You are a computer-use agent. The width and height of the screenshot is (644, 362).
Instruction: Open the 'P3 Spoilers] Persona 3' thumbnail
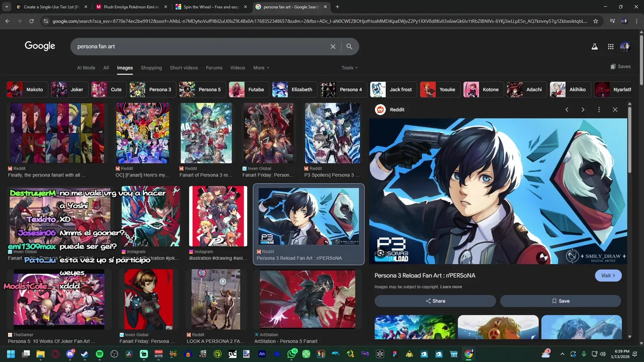(x=333, y=133)
